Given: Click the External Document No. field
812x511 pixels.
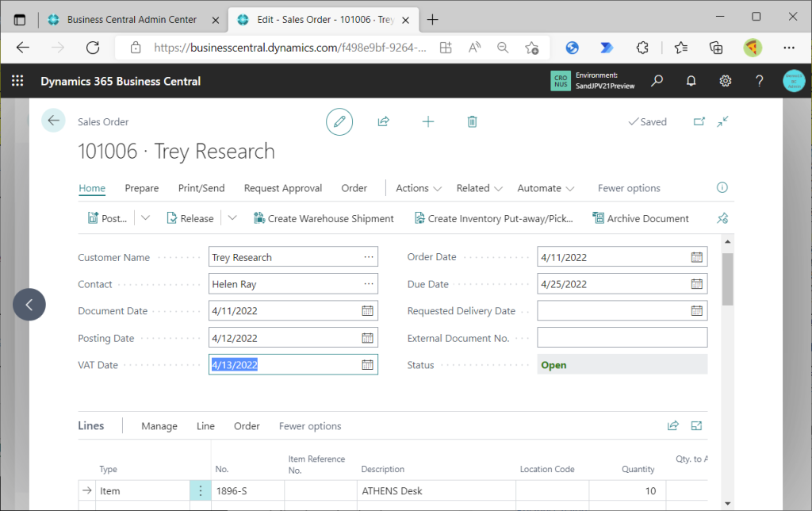Looking at the screenshot, I should pyautogui.click(x=622, y=337).
